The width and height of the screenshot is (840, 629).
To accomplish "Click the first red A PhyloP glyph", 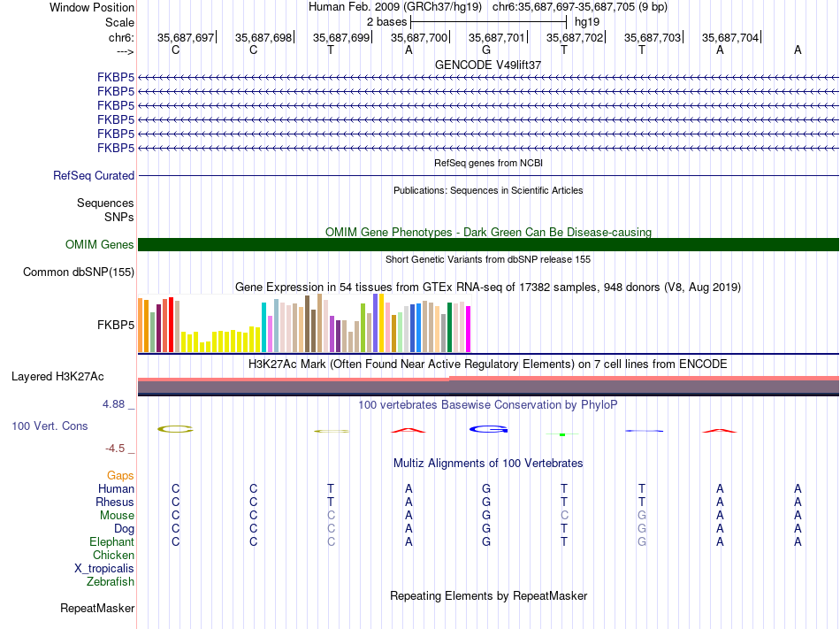I will [408, 431].
